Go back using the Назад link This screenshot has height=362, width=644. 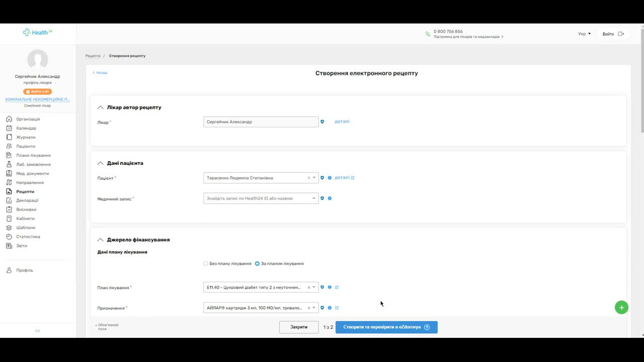[x=100, y=72]
